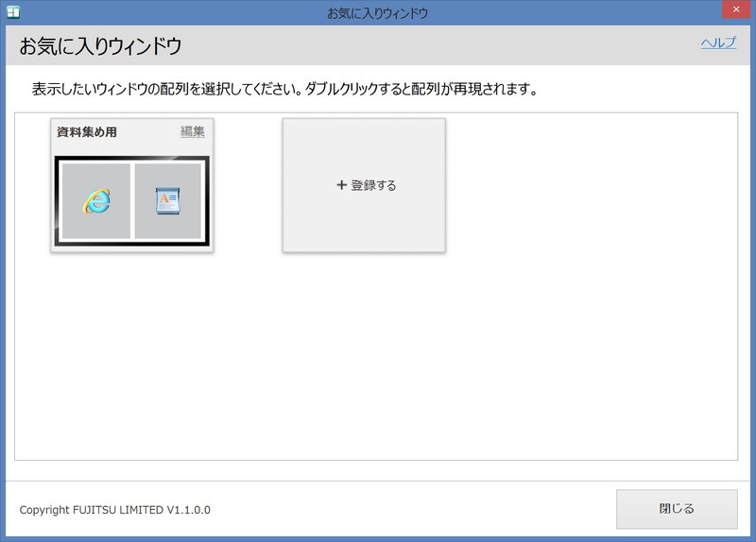Viewport: 756px width, 542px height.
Task: Click the Internet Explorer icon in layout preview
Action: pyautogui.click(x=96, y=200)
